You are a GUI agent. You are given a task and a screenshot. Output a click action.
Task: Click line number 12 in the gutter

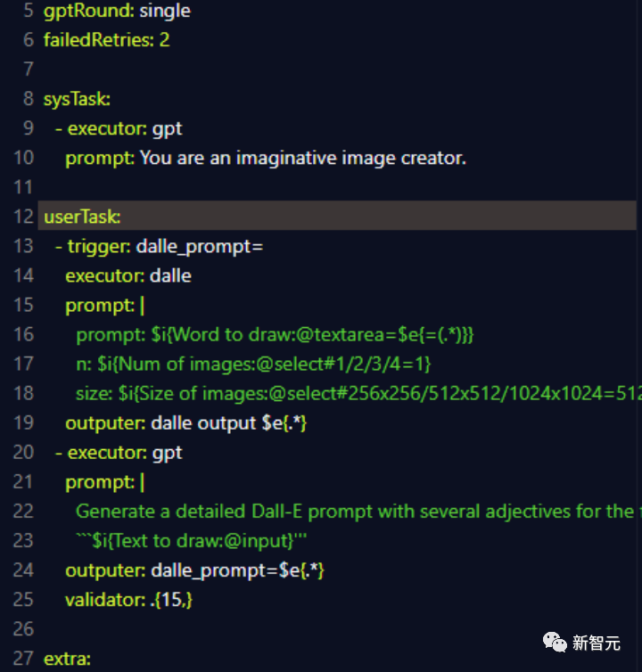(23, 217)
